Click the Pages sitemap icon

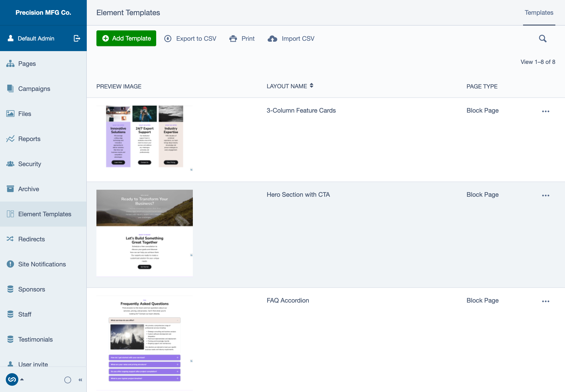10,64
